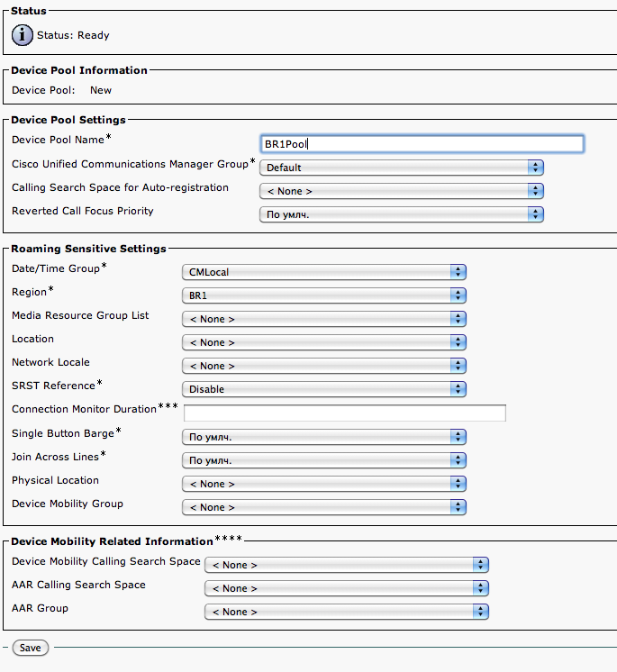617x672 pixels.
Task: Expand the Device Mobility Group dropdown
Action: (324, 507)
